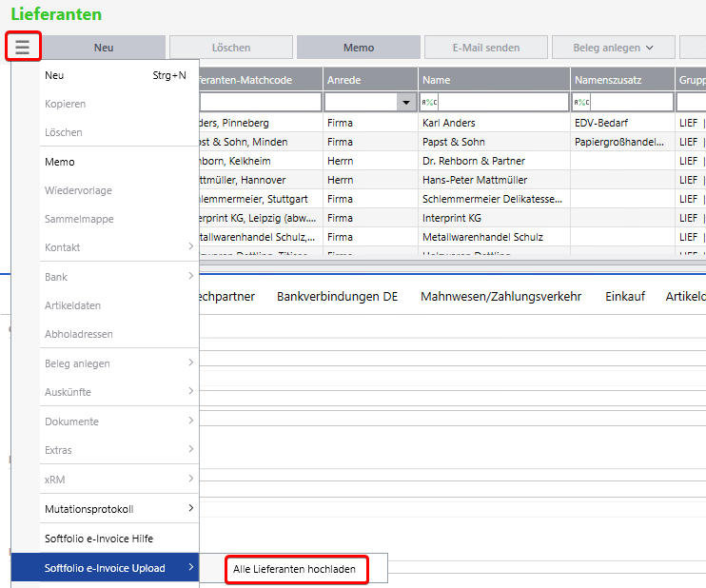706x588 pixels.
Task: Switch to the Bankverbindungen DE tab
Action: [x=337, y=297]
